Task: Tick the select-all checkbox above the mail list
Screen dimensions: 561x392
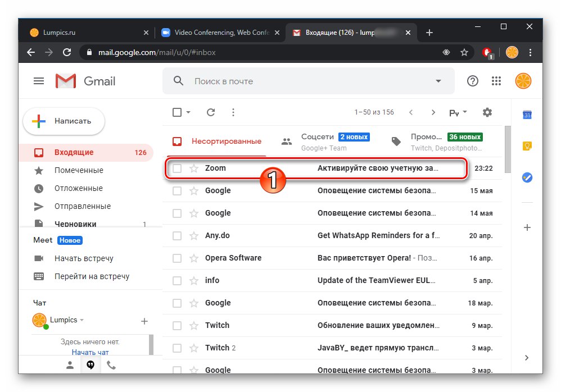Action: click(177, 112)
